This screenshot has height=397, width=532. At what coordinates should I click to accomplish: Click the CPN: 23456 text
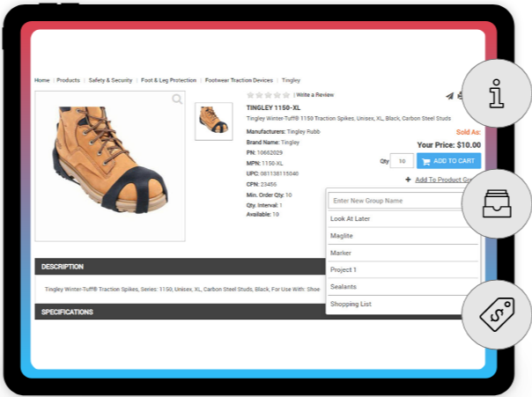[262, 185]
